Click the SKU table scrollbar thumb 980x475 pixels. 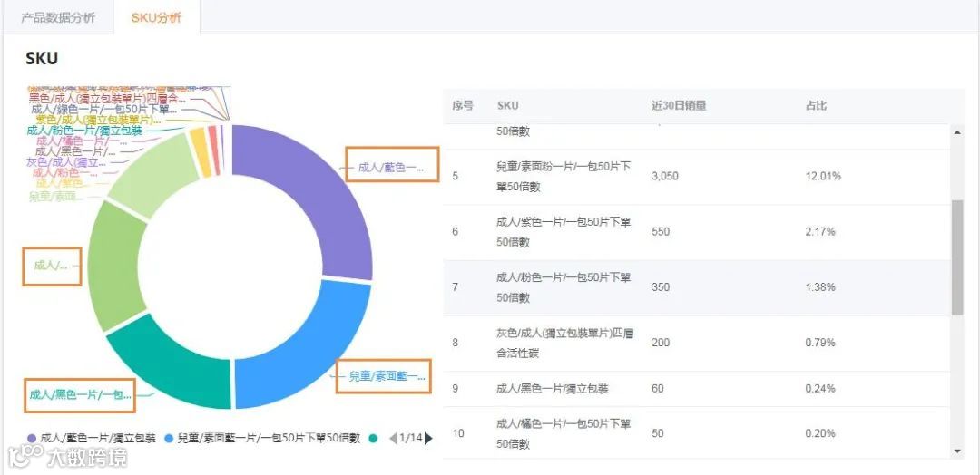(956, 258)
